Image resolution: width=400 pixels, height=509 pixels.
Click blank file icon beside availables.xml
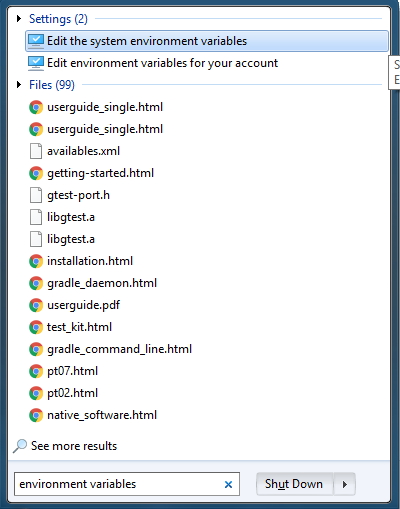(x=36, y=151)
